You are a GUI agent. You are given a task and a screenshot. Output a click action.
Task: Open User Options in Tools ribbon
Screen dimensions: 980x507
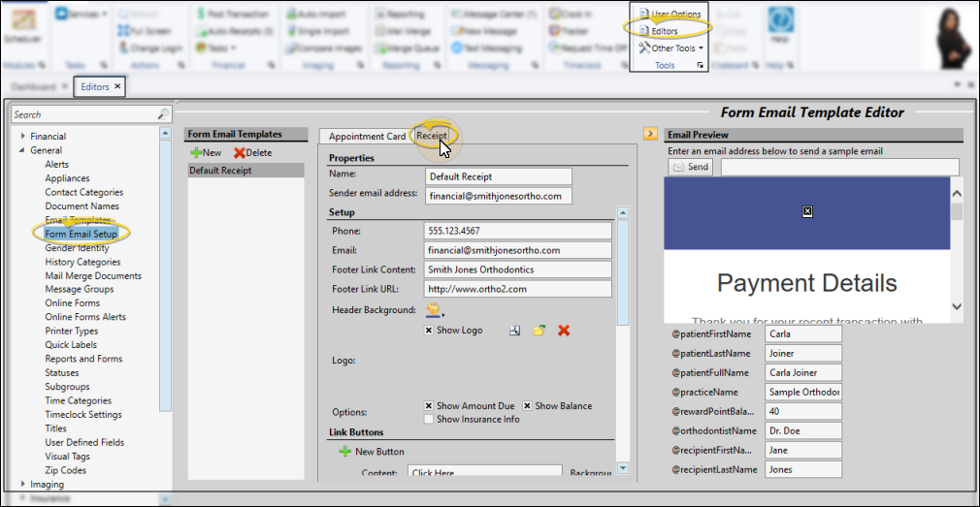(x=670, y=15)
